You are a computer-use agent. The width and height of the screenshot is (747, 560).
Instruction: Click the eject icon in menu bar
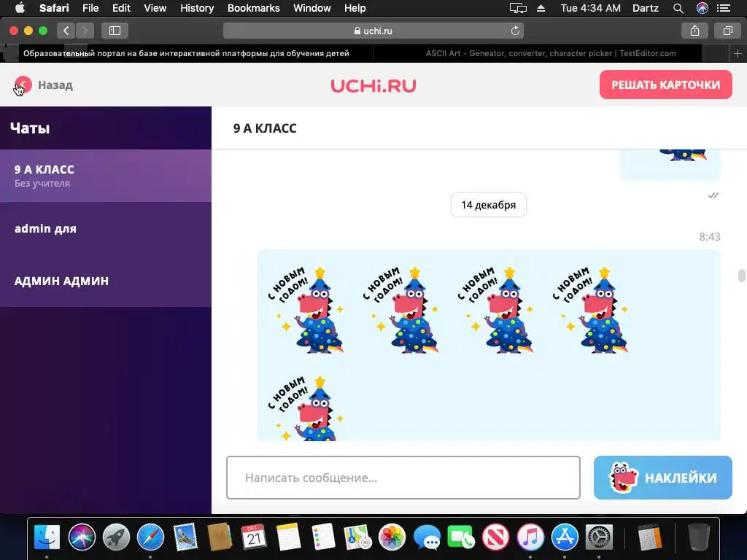[541, 8]
